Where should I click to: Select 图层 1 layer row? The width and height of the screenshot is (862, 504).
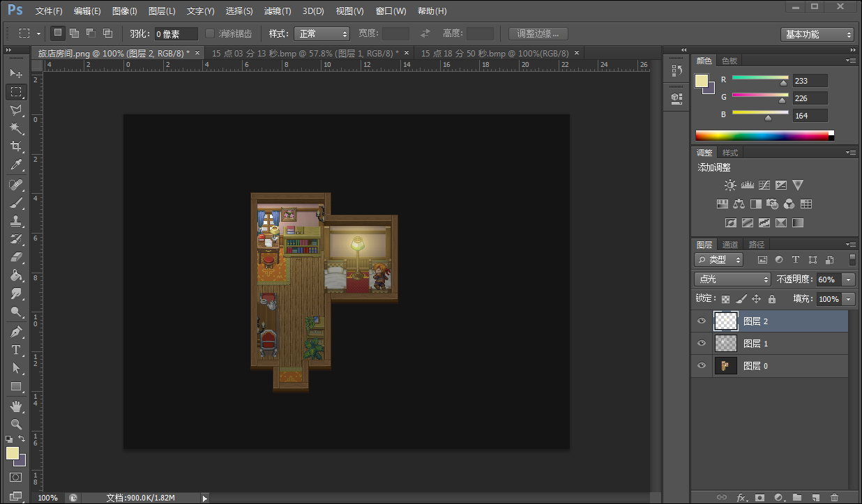point(770,344)
